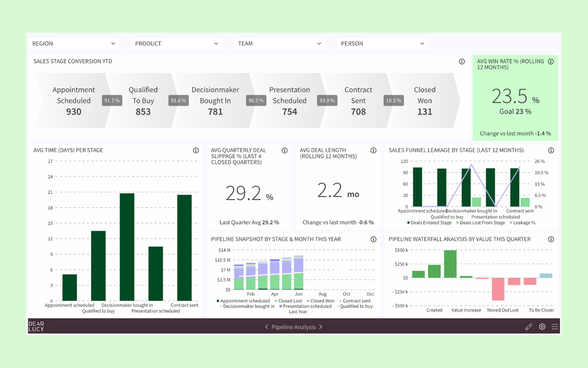This screenshot has width=588, height=368.
Task: Open dashboard settings via gear icon
Action: pyautogui.click(x=542, y=326)
